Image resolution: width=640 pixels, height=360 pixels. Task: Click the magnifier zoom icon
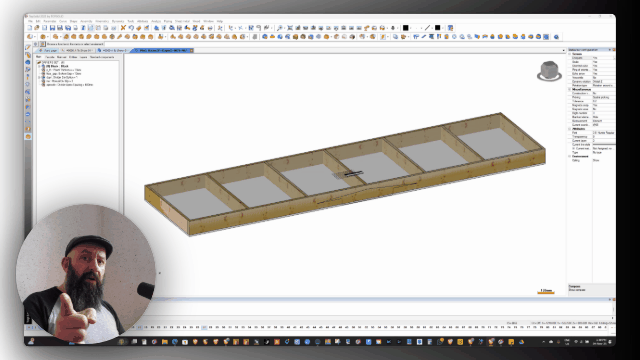(x=280, y=28)
